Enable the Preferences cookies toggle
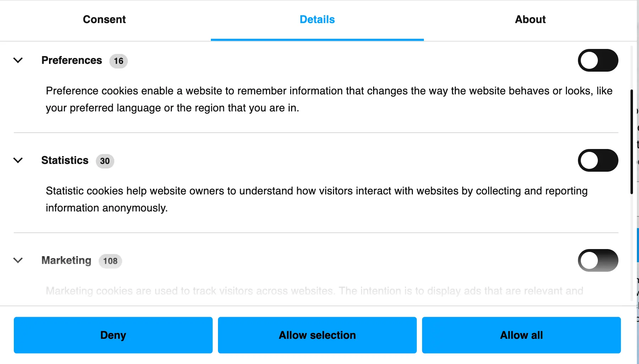This screenshot has width=639, height=364. click(598, 60)
